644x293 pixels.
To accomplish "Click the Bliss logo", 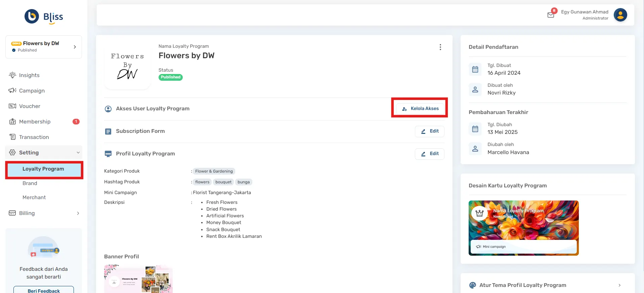I will point(44,16).
